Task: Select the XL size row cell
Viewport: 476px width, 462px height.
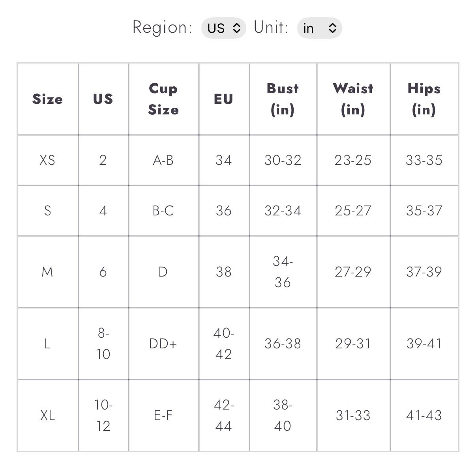Action: click(x=48, y=415)
